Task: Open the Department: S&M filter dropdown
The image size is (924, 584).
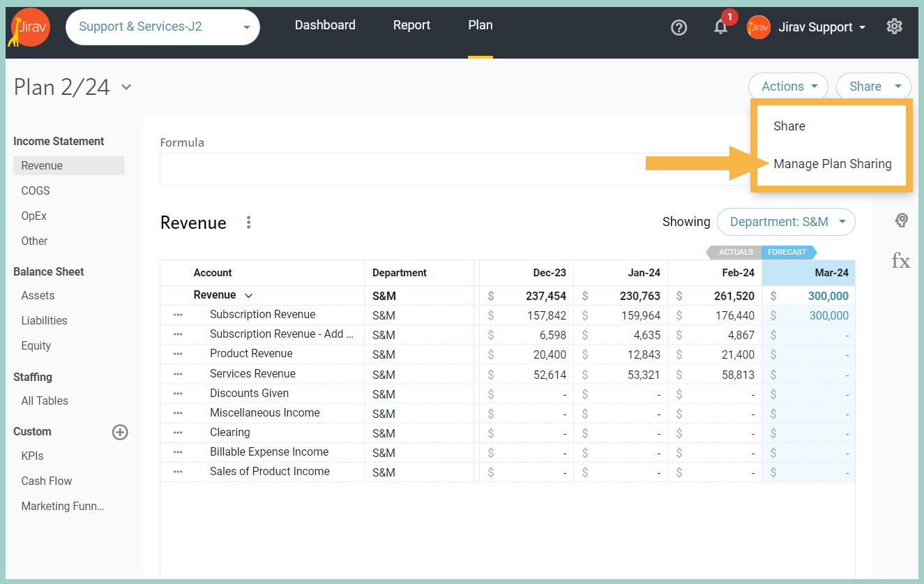Action: [786, 222]
